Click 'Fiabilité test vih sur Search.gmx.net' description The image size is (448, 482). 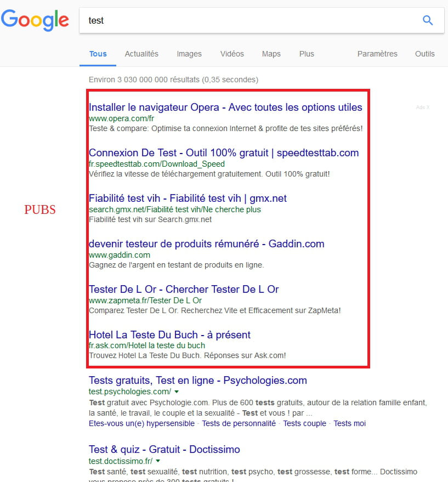150,219
